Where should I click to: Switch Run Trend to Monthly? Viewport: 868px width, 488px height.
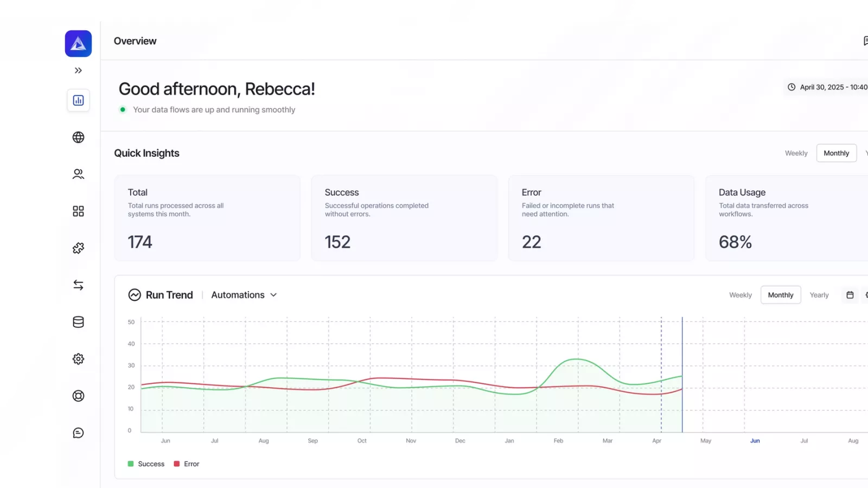781,295
